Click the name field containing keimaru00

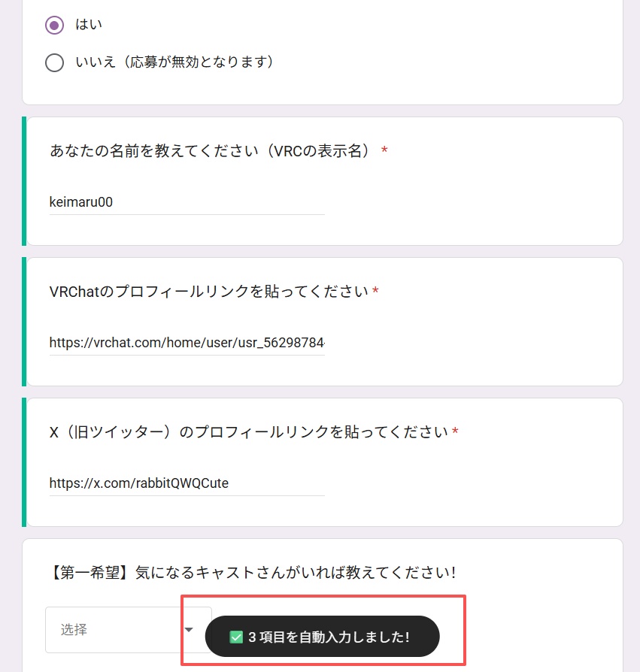point(187,201)
